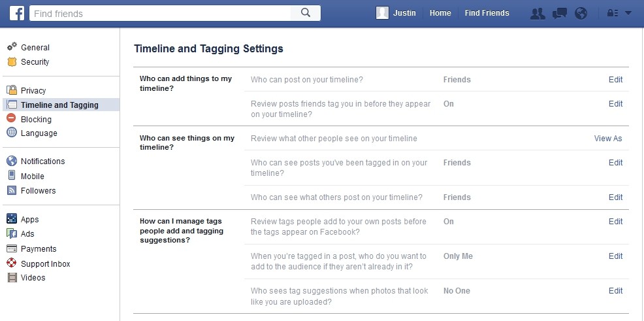Open the Notifications globe icon in header
644x321 pixels.
point(581,14)
